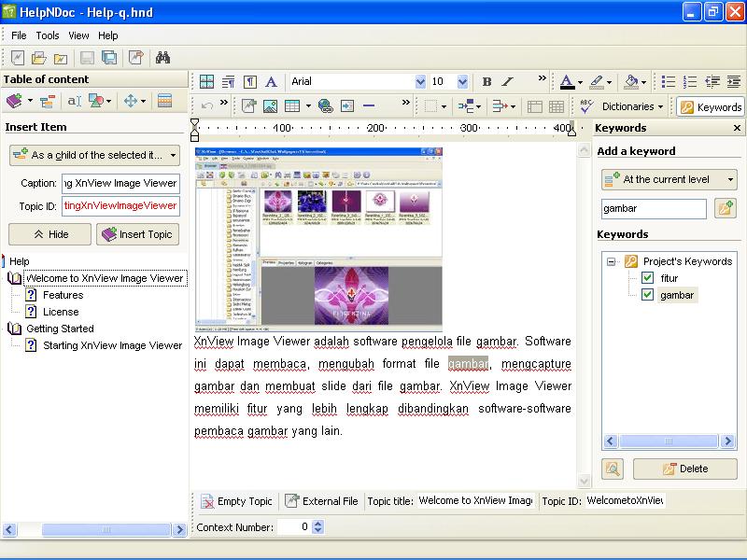
Task: Insert a hyperlink with globe icon
Action: coord(325,105)
